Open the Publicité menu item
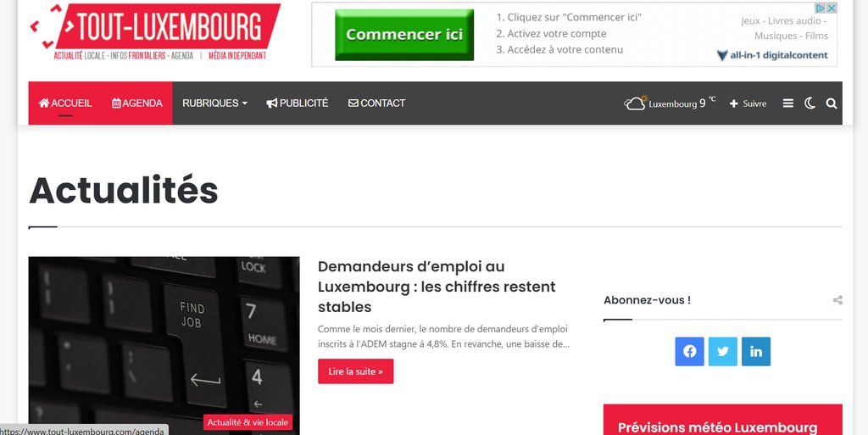868x435 pixels. pos(298,103)
